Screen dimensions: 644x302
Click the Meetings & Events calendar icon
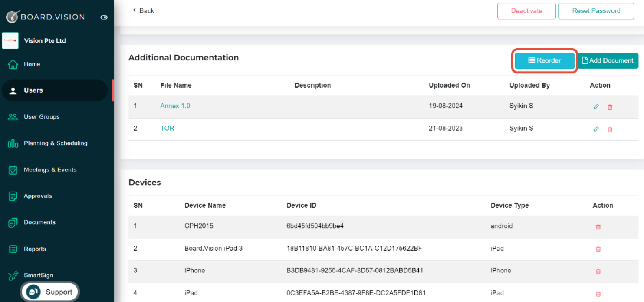point(13,170)
